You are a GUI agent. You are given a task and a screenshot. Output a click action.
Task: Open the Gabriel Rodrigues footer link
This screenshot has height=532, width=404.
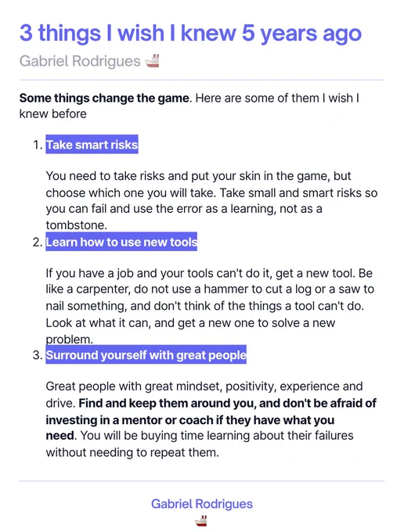[202, 504]
